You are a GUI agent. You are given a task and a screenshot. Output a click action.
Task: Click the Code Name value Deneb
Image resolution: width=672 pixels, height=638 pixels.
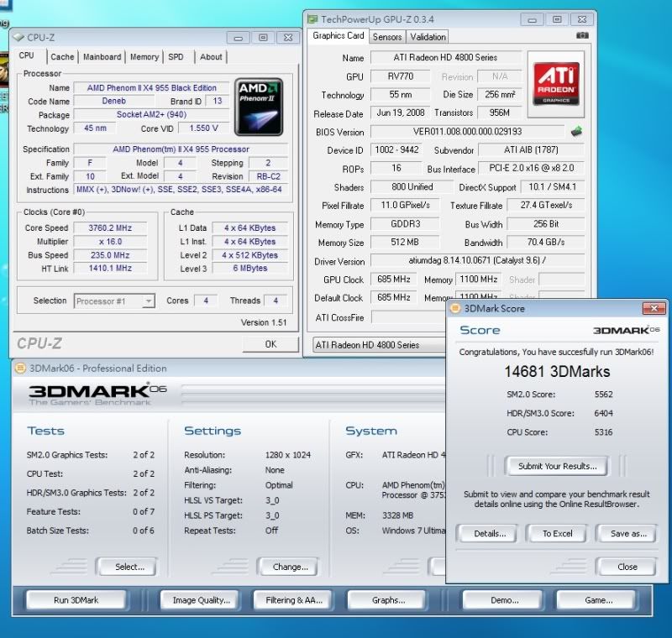tap(114, 101)
